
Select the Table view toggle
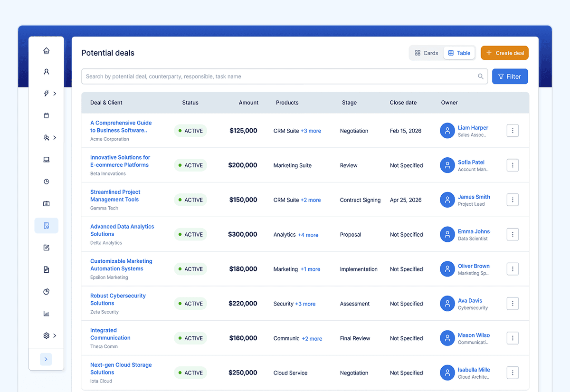tap(459, 53)
